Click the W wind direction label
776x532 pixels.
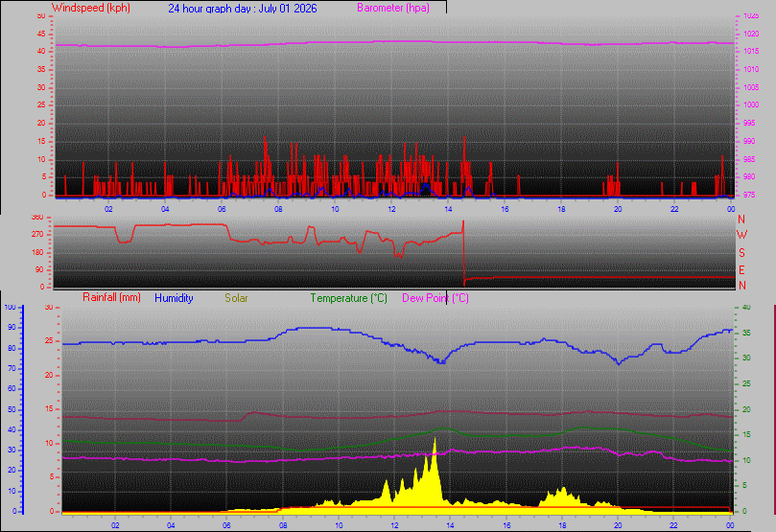click(741, 236)
